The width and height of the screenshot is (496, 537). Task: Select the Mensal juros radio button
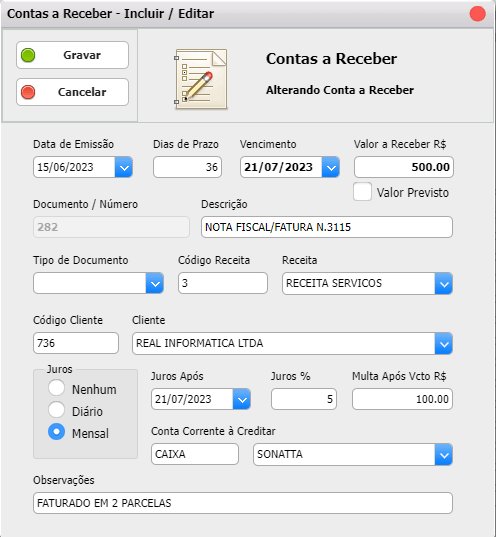point(57,432)
